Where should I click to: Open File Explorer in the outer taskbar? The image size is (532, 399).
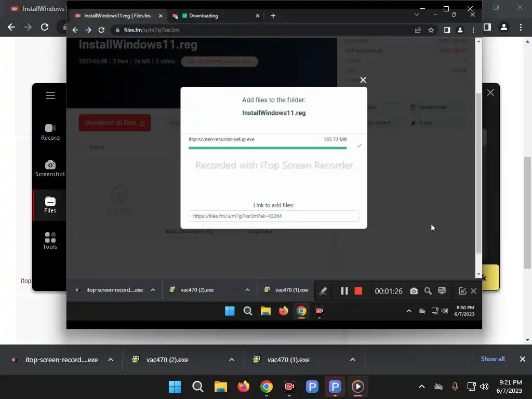220,387
